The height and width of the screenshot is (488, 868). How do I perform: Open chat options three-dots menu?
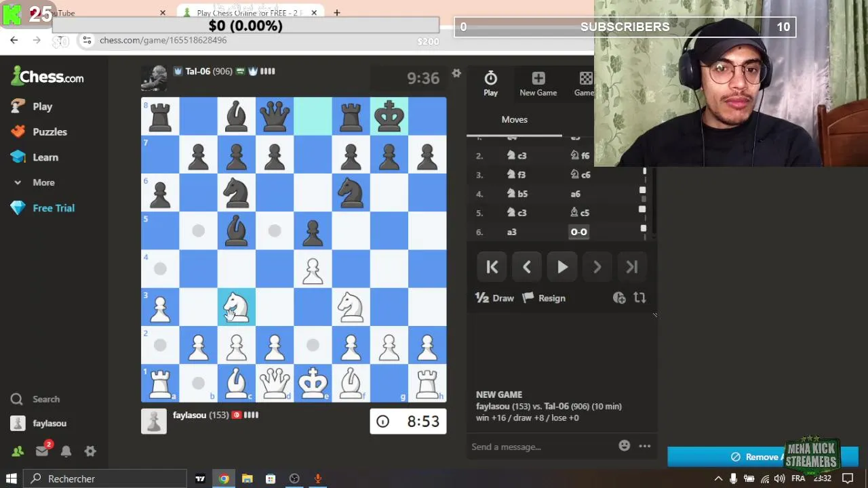[x=645, y=446]
